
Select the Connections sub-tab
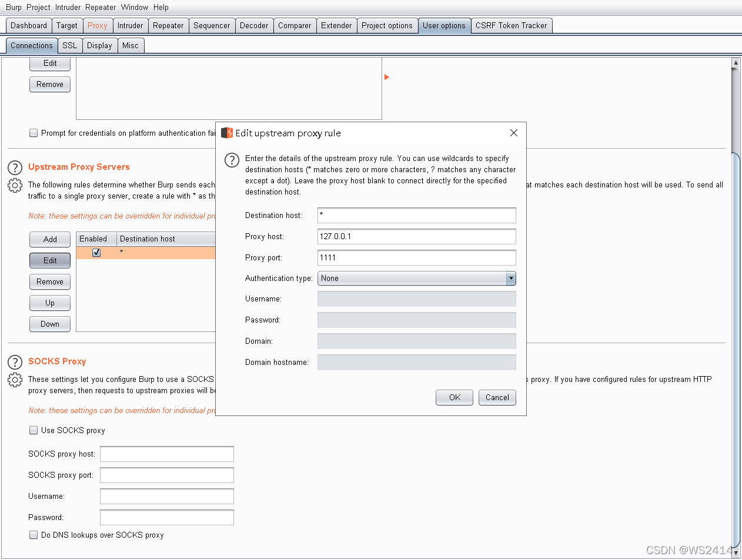click(x=32, y=45)
